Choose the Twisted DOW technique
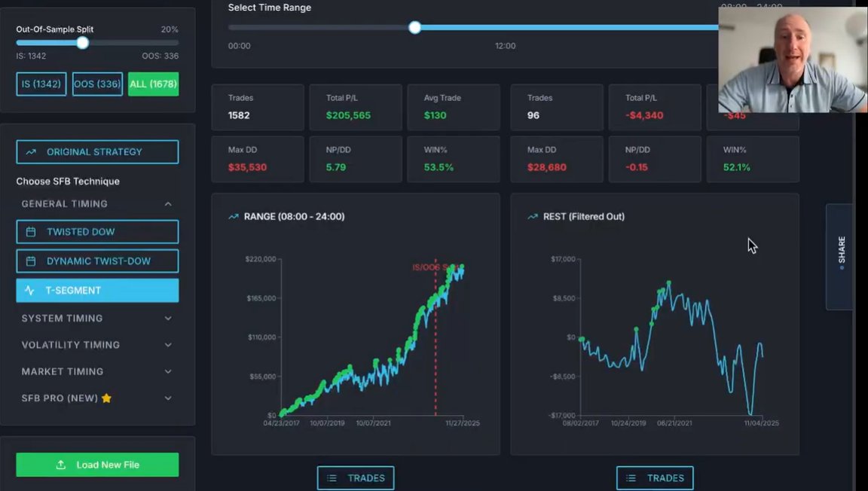This screenshot has height=491, width=868. tap(97, 232)
